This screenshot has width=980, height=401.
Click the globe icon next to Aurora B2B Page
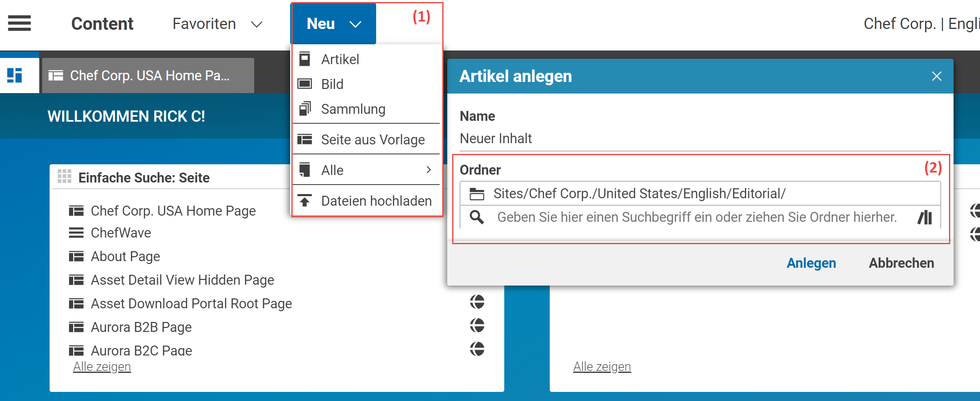[477, 326]
